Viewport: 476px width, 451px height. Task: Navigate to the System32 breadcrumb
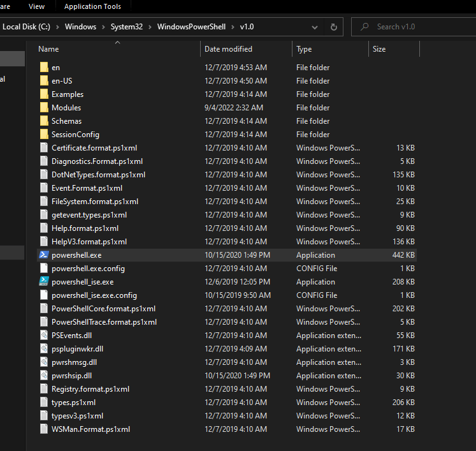pyautogui.click(x=127, y=27)
